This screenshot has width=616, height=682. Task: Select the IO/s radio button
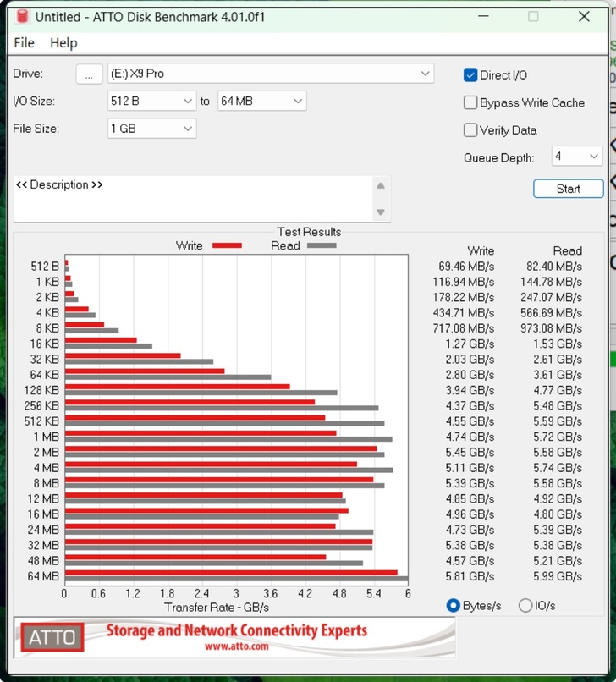525,605
